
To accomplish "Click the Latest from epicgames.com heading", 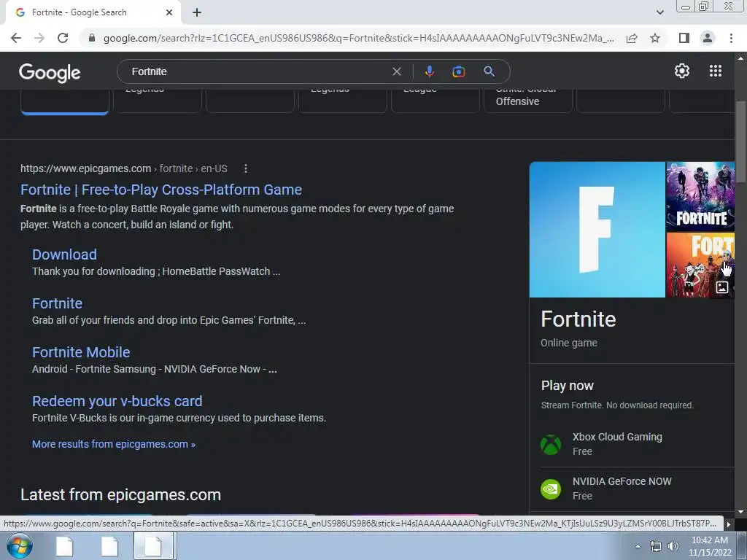I will pos(120,495).
